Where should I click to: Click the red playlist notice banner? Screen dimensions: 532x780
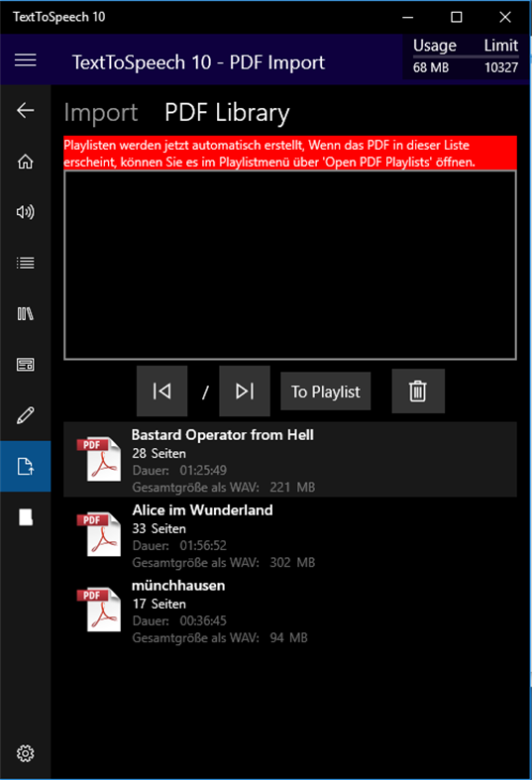290,154
